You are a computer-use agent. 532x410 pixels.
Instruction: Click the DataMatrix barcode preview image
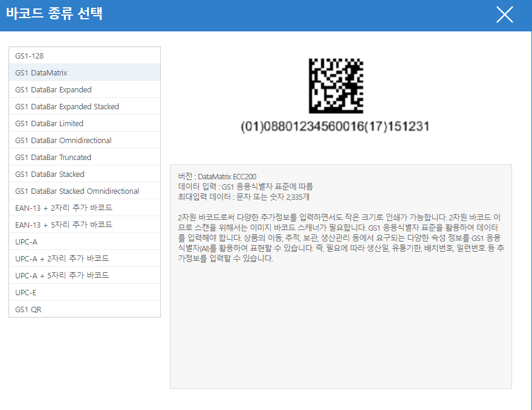pyautogui.click(x=336, y=86)
